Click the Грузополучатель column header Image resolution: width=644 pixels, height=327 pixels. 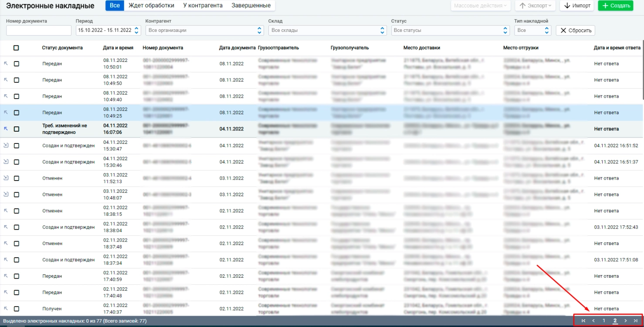(350, 48)
